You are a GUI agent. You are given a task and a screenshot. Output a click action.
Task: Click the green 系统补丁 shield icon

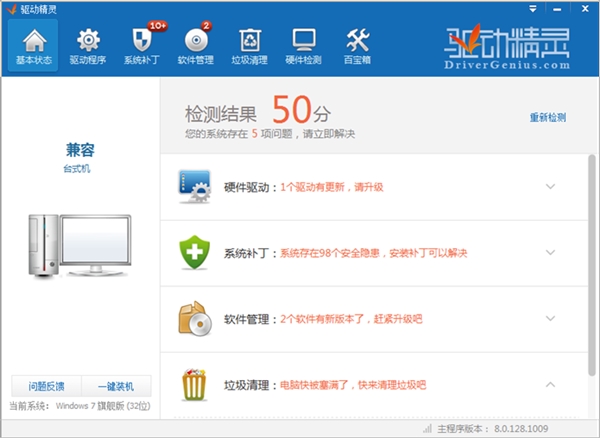point(194,252)
